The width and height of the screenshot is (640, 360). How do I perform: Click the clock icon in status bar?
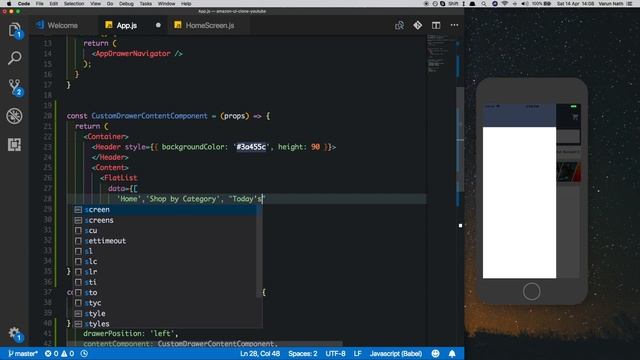84,353
